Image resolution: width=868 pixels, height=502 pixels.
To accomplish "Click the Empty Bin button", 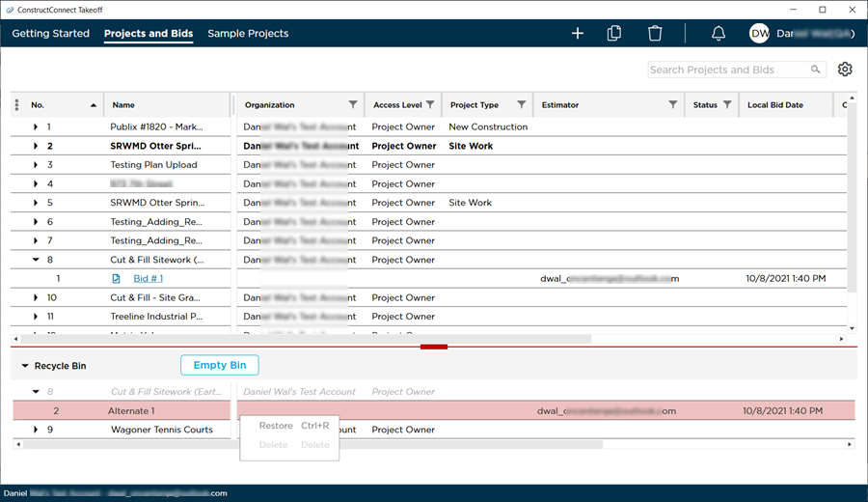I will pyautogui.click(x=220, y=365).
